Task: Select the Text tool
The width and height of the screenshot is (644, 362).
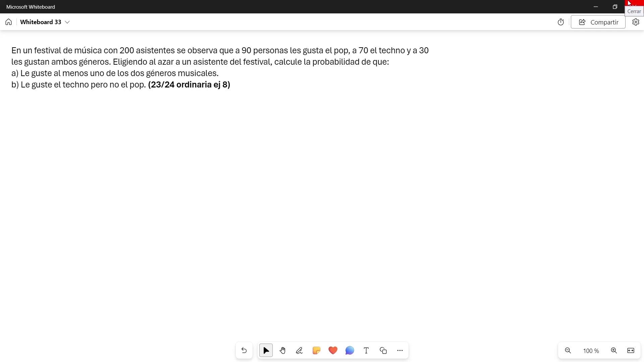Action: tap(366, 351)
